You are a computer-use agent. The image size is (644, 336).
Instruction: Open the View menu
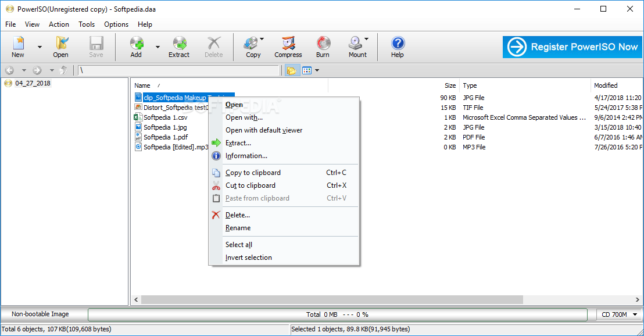click(x=32, y=24)
